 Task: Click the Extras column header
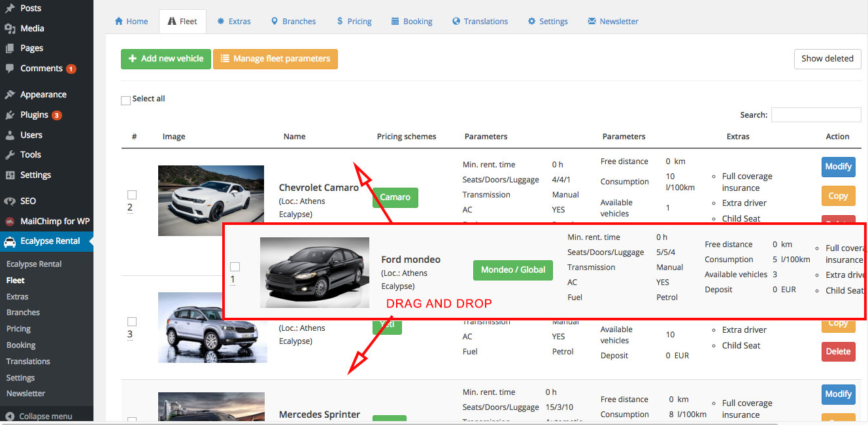[738, 137]
